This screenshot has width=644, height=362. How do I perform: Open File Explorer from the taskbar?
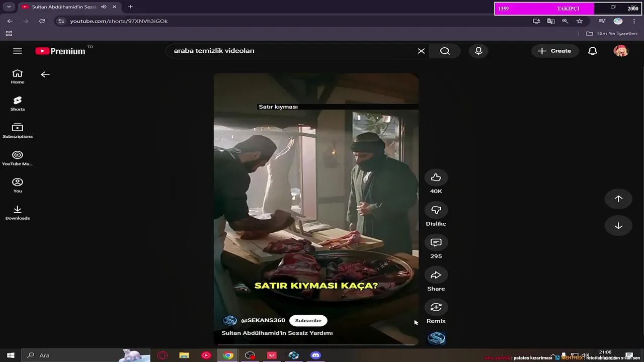coord(184,355)
